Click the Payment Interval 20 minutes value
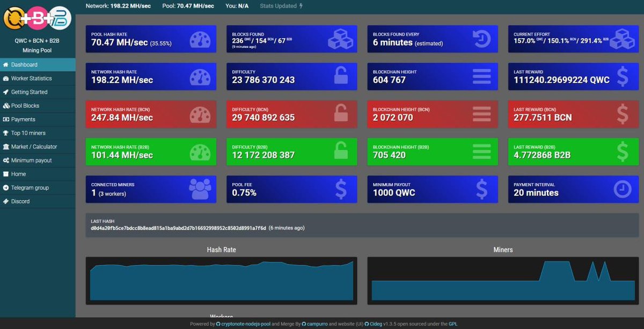Screen dimensions: 644x329 point(536,193)
